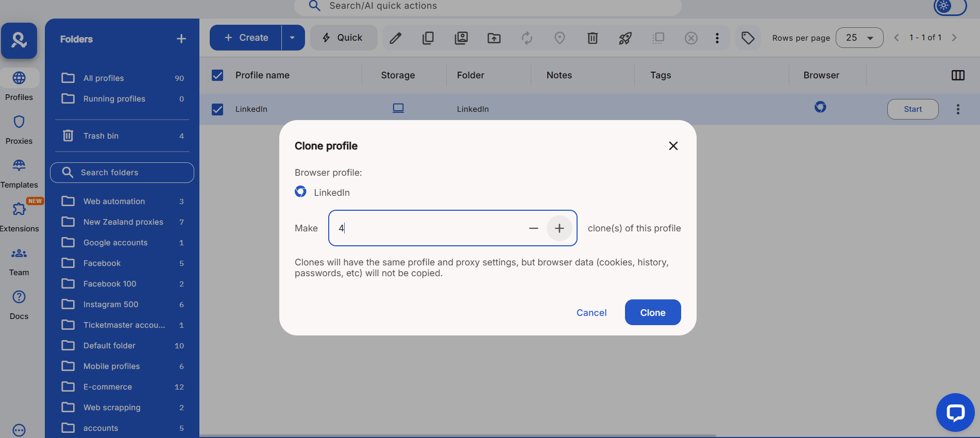Toggle the select-all checkbox in table header
This screenshot has height=438, width=980.
[x=217, y=75]
